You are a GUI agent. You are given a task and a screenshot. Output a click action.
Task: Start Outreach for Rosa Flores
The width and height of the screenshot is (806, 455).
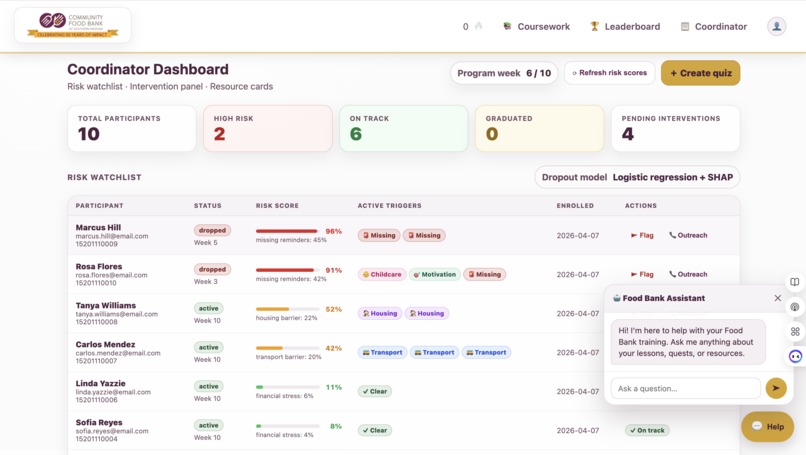pyautogui.click(x=688, y=275)
